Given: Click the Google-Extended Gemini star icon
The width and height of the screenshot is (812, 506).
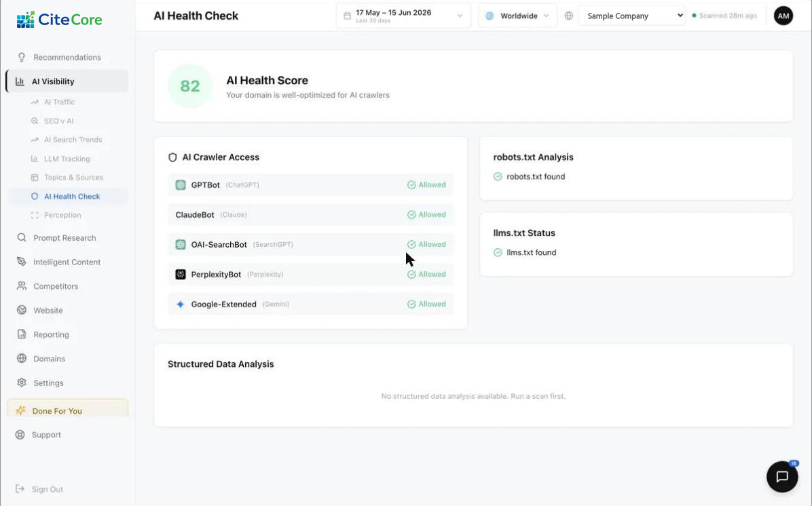Looking at the screenshot, I should click(x=180, y=305).
